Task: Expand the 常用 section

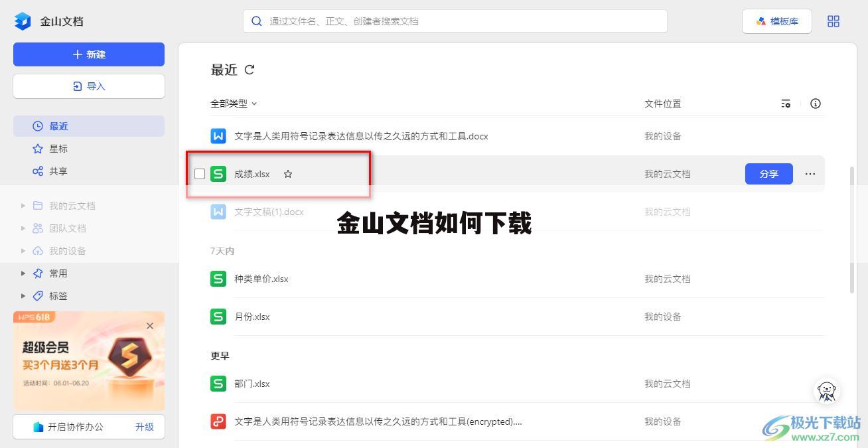Action: coord(23,273)
